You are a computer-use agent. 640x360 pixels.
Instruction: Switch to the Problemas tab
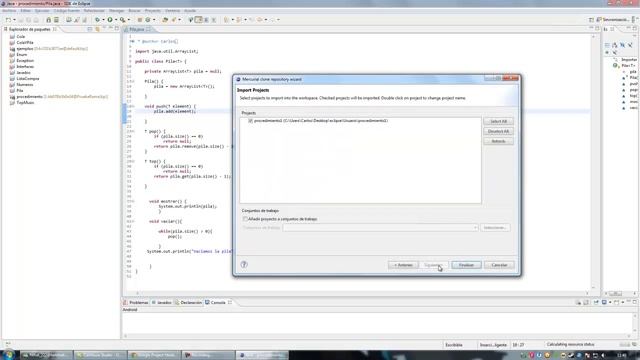(x=136, y=302)
